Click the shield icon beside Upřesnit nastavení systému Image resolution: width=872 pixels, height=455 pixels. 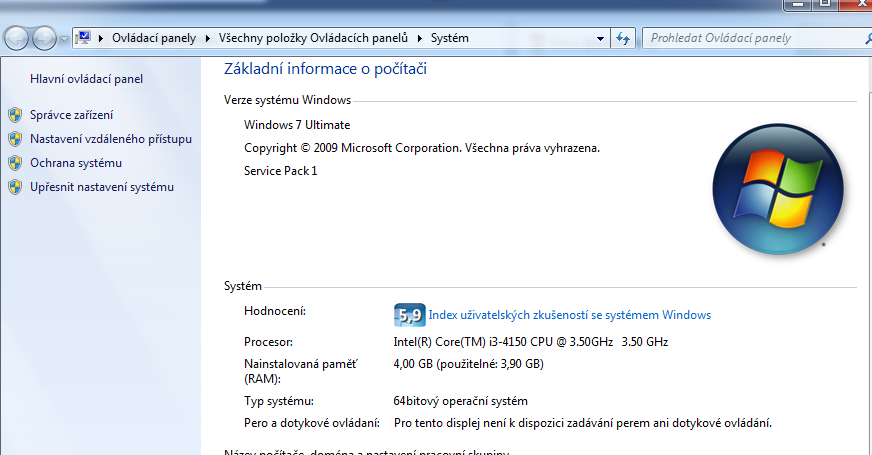click(x=16, y=187)
